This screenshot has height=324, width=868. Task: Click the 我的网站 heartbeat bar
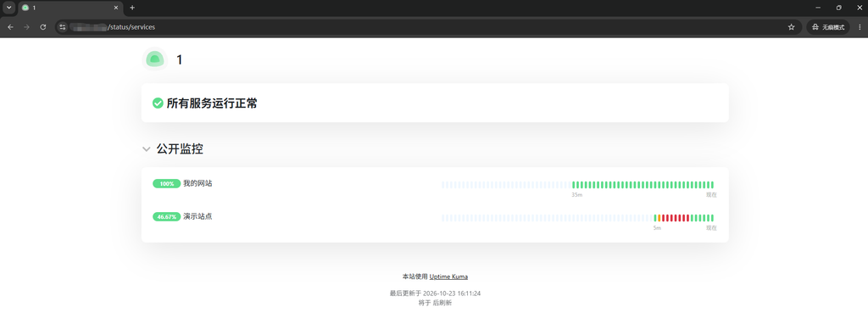click(578, 185)
